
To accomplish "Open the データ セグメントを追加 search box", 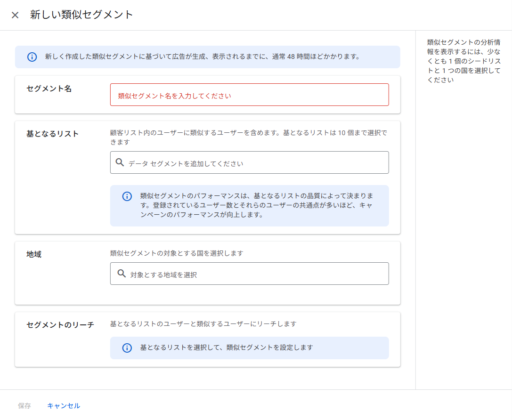I will (250, 162).
